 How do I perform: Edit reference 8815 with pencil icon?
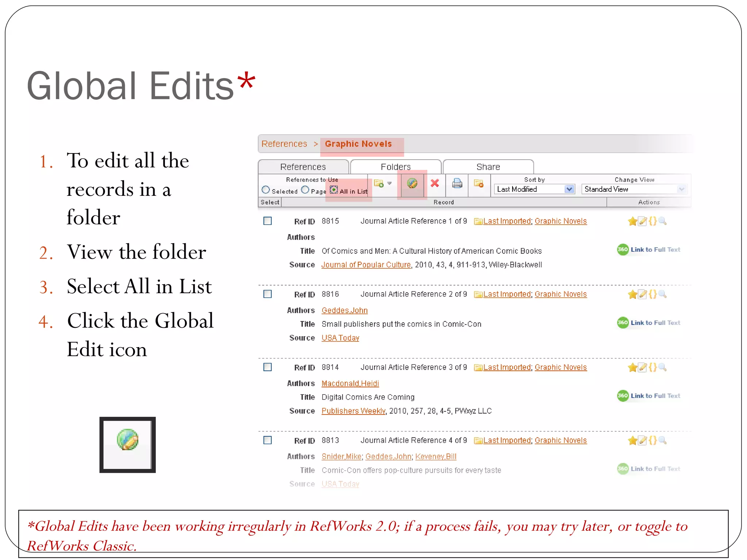click(643, 221)
